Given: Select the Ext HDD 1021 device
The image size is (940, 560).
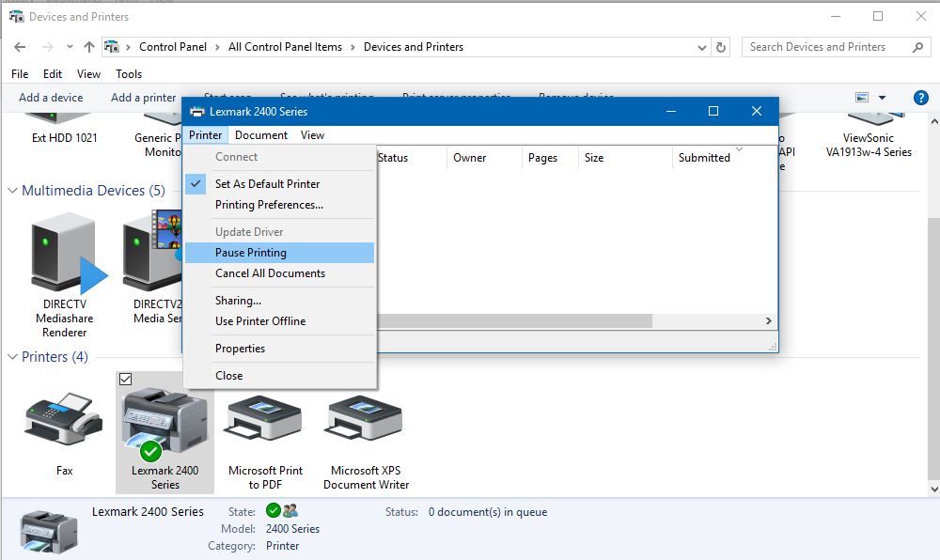Looking at the screenshot, I should [64, 138].
